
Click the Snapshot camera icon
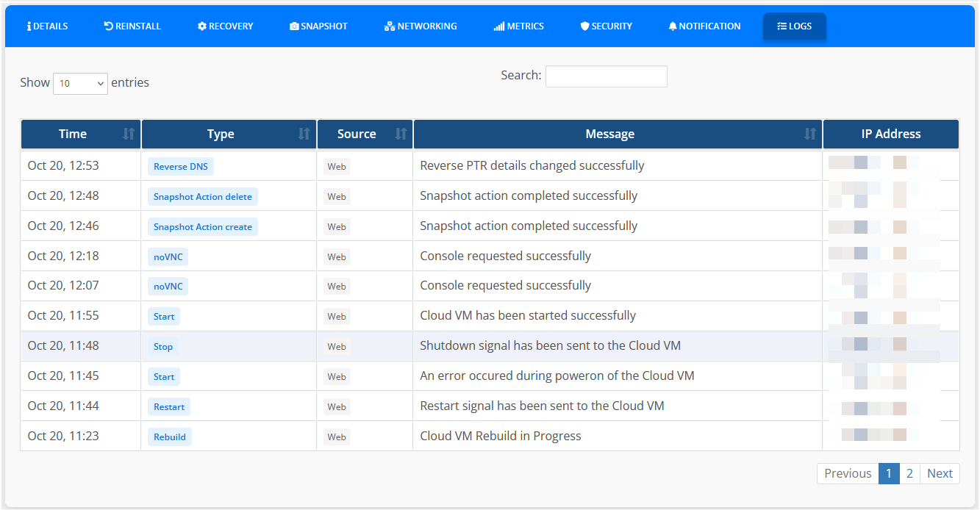pos(294,26)
